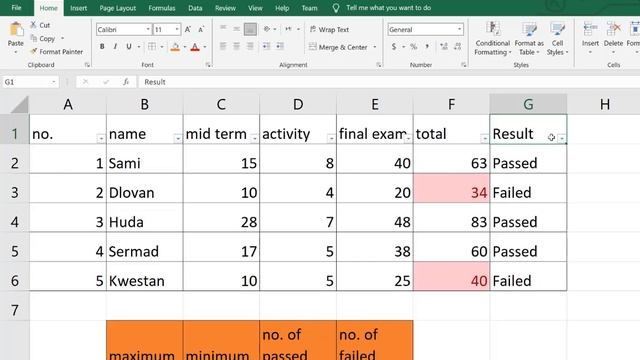Apply the orange Fill Color swatch
Image resolution: width=640 pixels, height=360 pixels.
coord(175,47)
